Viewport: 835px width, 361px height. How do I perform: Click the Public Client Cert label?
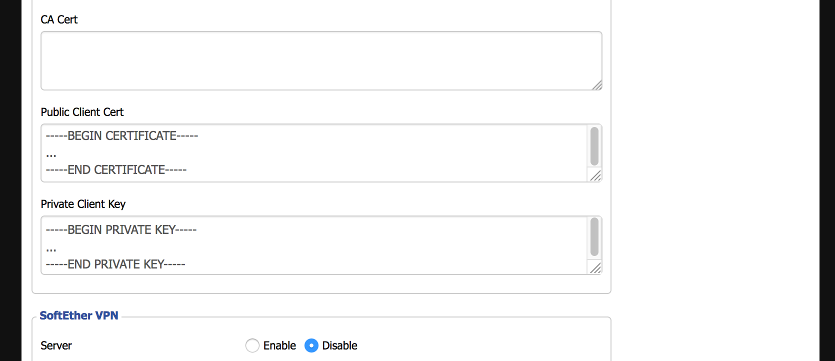pyautogui.click(x=82, y=112)
